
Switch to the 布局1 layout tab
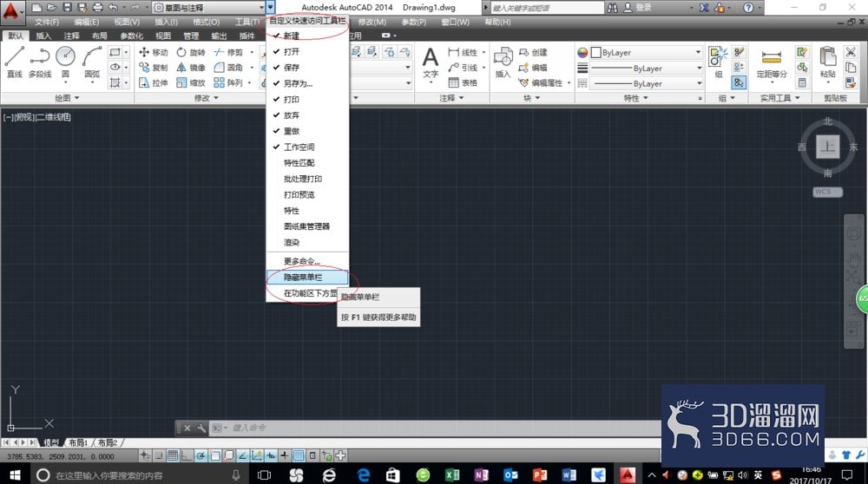point(78,442)
